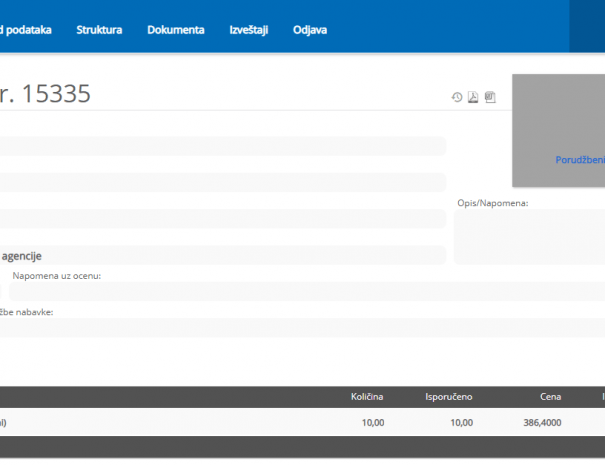Image resolution: width=605 pixels, height=465 pixels.
Task: Select the menu item ending in 'podataka'
Action: (25, 30)
